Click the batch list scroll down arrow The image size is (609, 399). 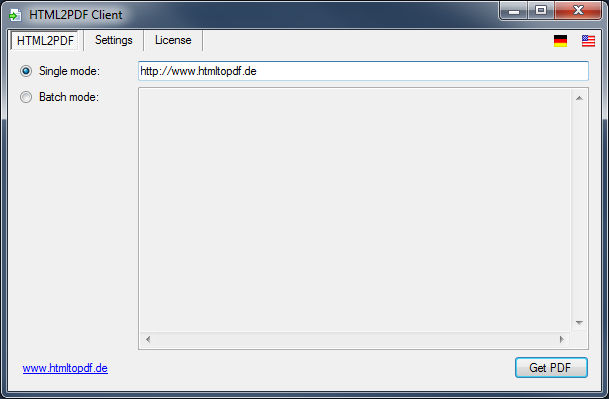579,323
